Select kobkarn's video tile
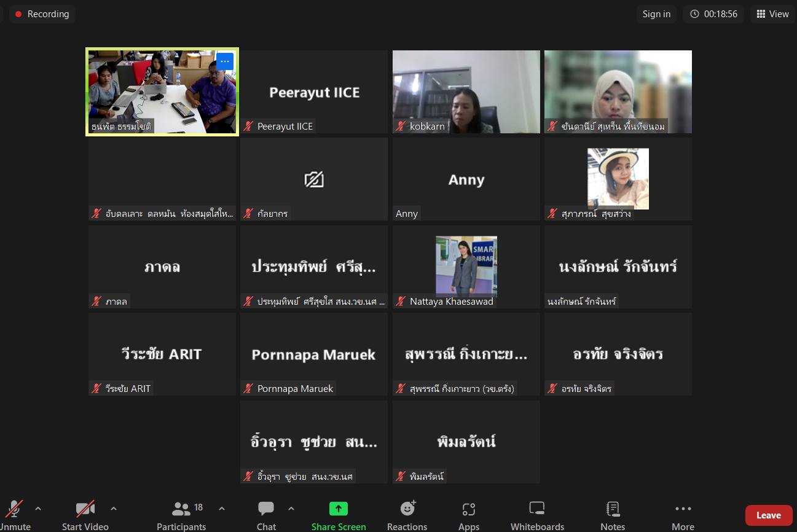Screen dimensions: 797x532 point(466,92)
